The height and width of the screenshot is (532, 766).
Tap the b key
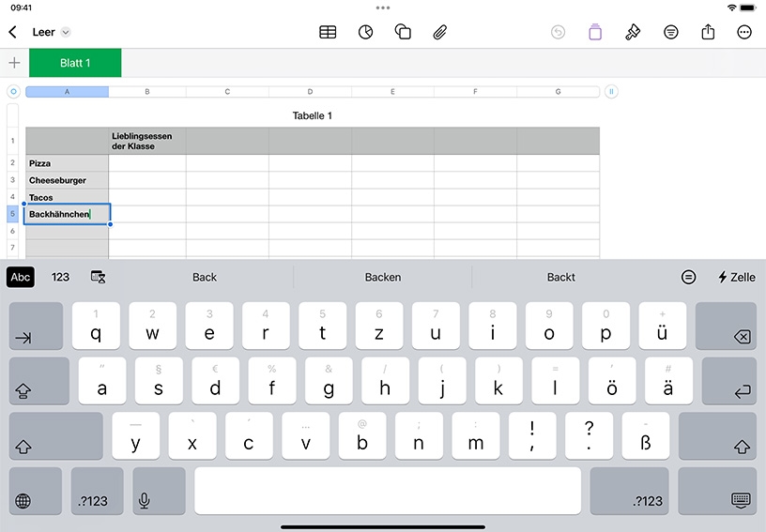pyautogui.click(x=362, y=436)
